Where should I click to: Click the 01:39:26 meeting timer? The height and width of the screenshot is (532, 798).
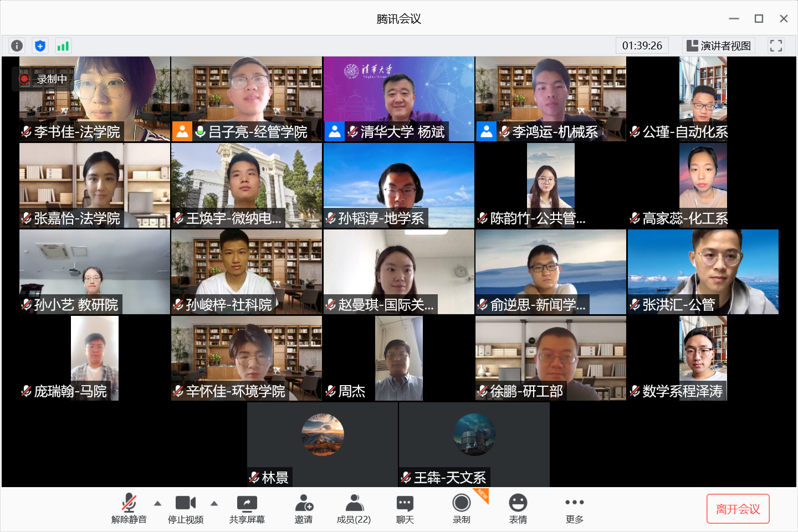642,46
